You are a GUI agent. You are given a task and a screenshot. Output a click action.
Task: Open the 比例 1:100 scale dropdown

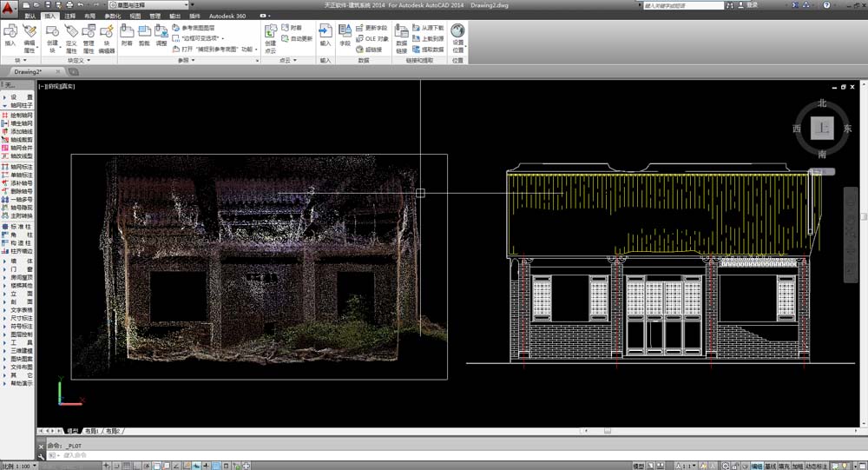point(19,467)
